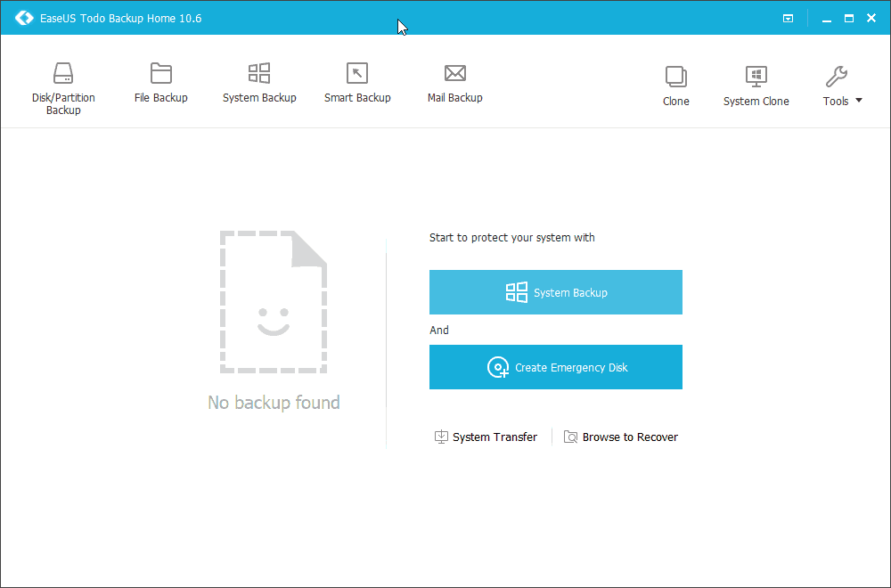
Task: Click the EaseUS logo in the title bar
Action: point(24,17)
